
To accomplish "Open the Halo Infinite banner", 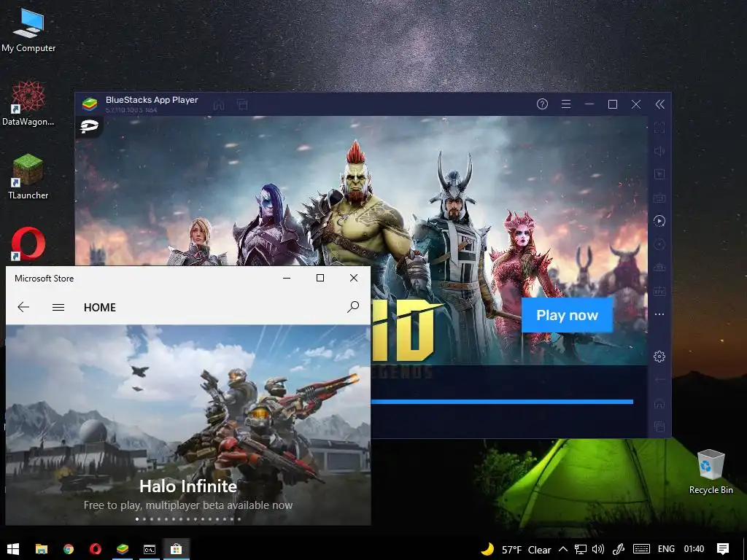I will click(188, 425).
